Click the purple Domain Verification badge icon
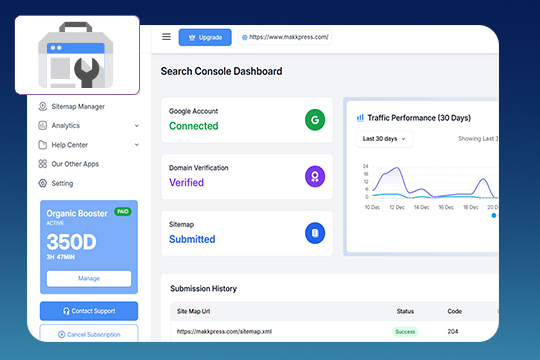Image resolution: width=540 pixels, height=360 pixels. click(x=315, y=176)
